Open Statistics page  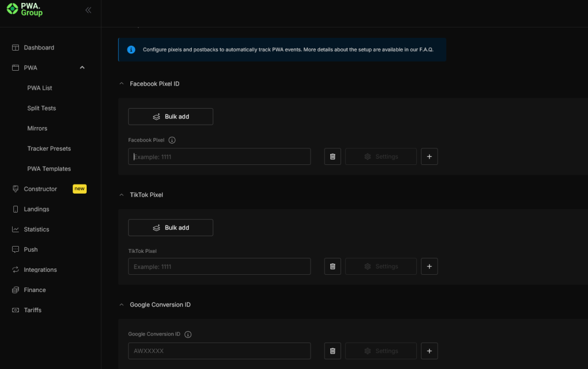point(36,229)
